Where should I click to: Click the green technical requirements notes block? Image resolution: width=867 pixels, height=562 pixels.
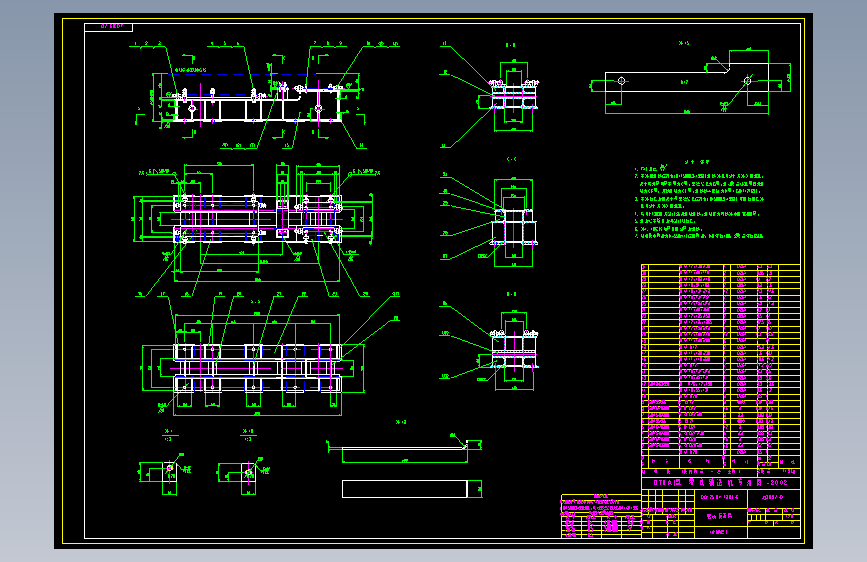[x=699, y=200]
